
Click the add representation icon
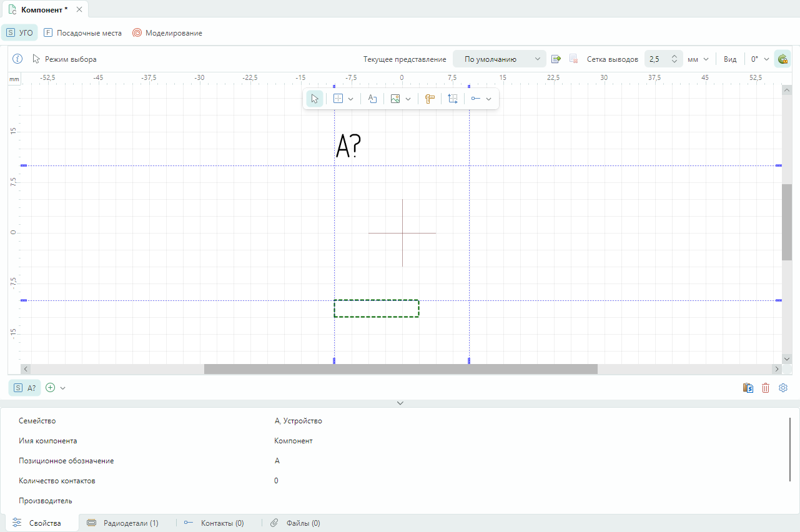[556, 59]
